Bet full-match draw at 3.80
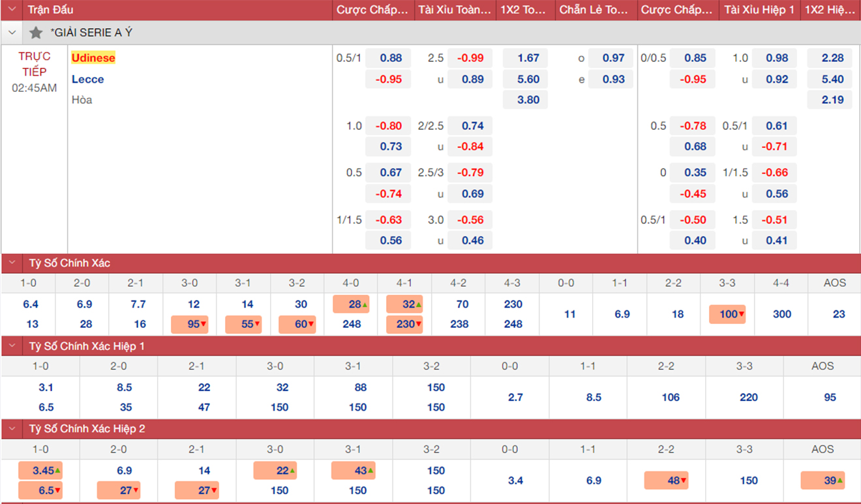Viewport: 861px width, 504px height. tap(525, 100)
